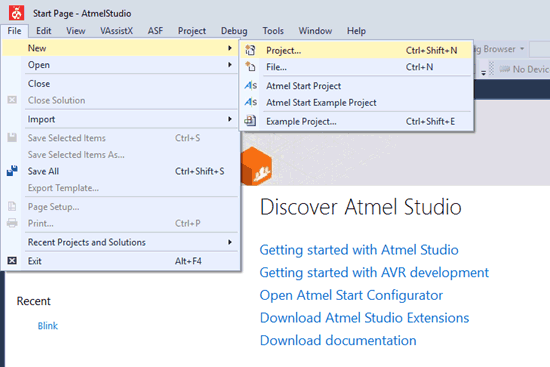Select Atmel Start Project entry

pyautogui.click(x=356, y=86)
